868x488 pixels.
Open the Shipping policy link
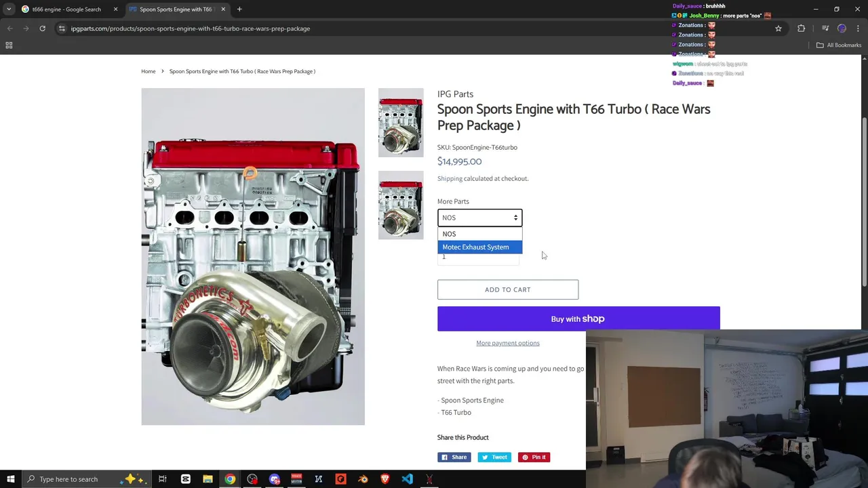pos(450,179)
